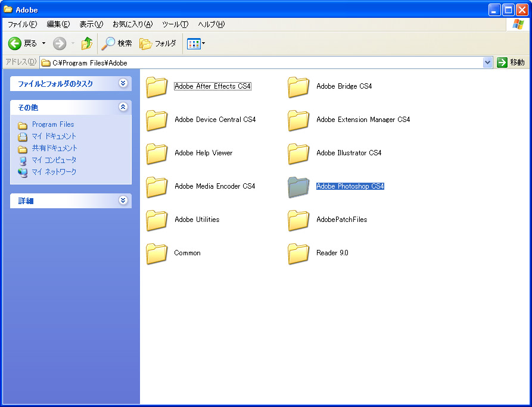
Task: Open the 表示(V) menu
Action: (x=91, y=24)
